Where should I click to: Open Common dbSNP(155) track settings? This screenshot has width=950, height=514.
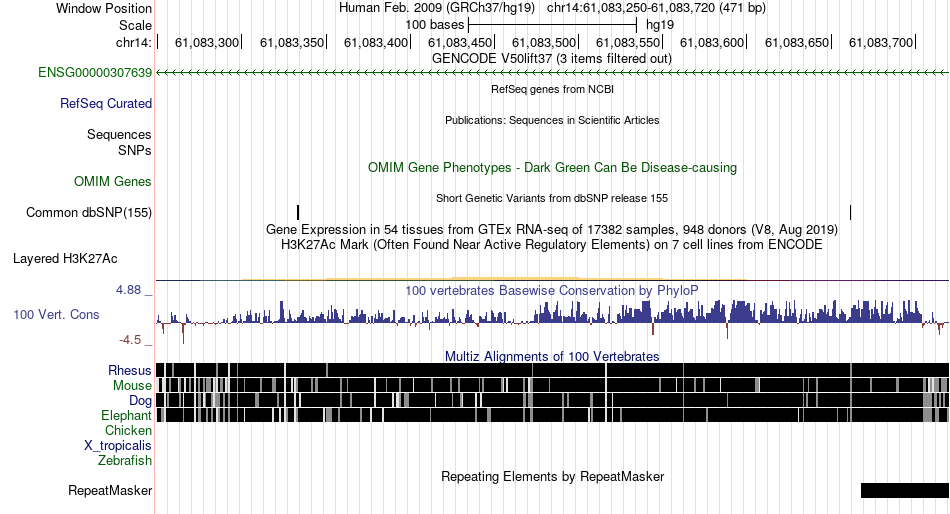(89, 213)
